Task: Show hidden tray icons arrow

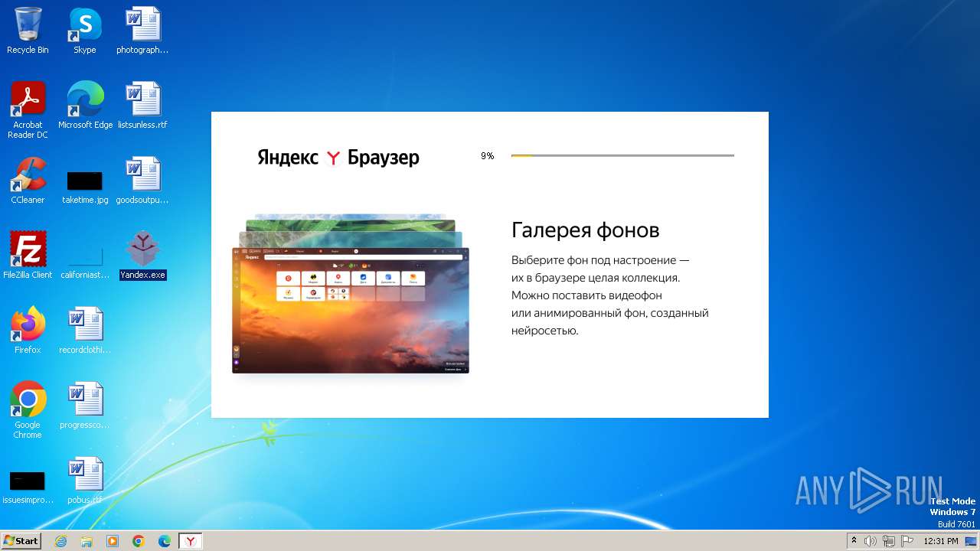Action: [x=854, y=541]
